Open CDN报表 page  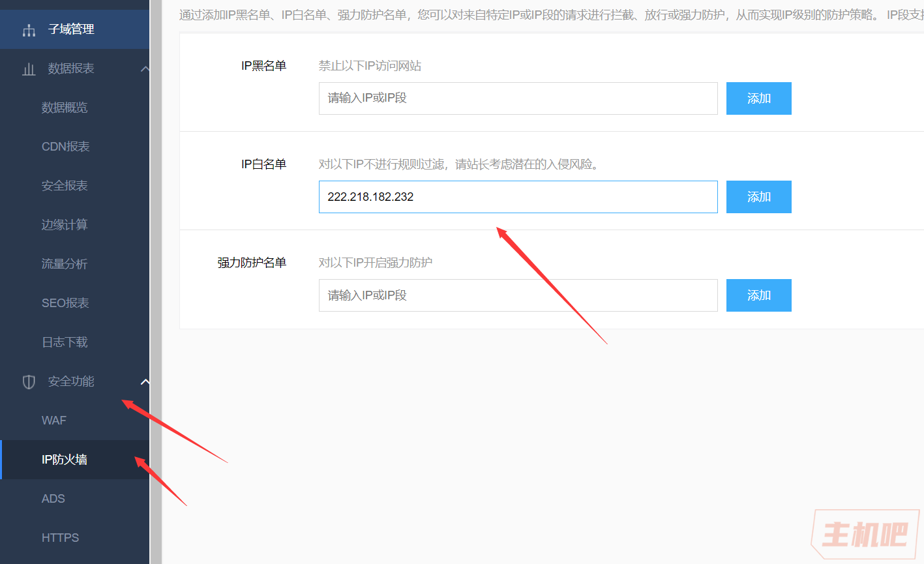pyautogui.click(x=66, y=147)
